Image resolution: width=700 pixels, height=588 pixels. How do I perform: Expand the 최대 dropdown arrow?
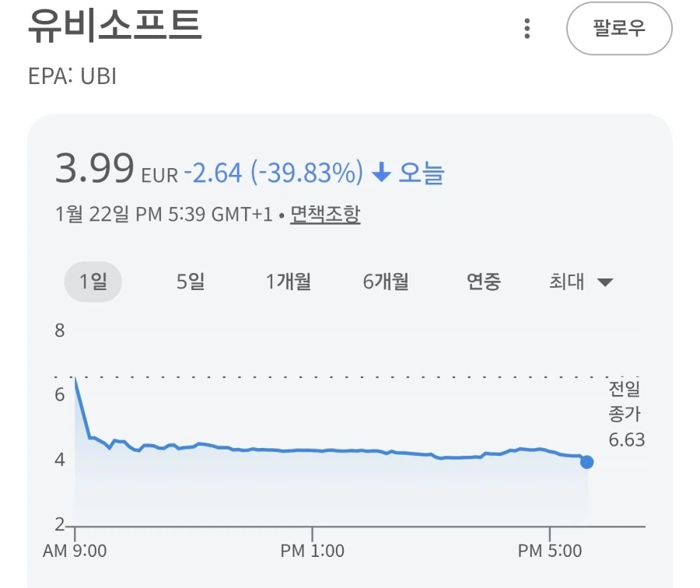click(x=606, y=283)
